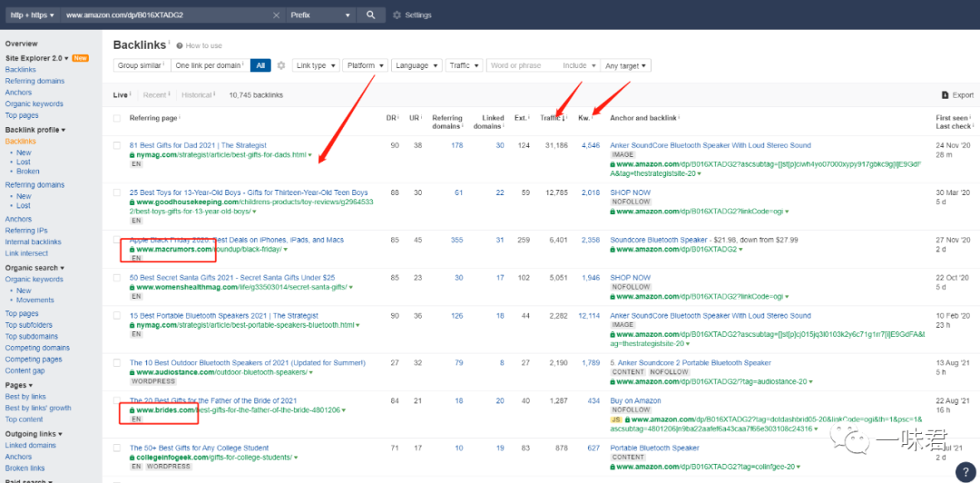Screen dimensions: 980x483
Task: Click the Export icon
Action: pos(945,95)
